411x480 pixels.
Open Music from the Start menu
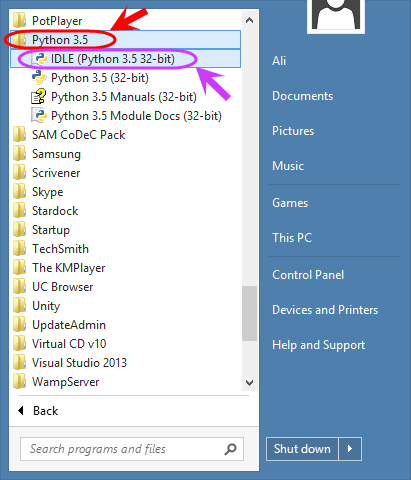pyautogui.click(x=288, y=166)
